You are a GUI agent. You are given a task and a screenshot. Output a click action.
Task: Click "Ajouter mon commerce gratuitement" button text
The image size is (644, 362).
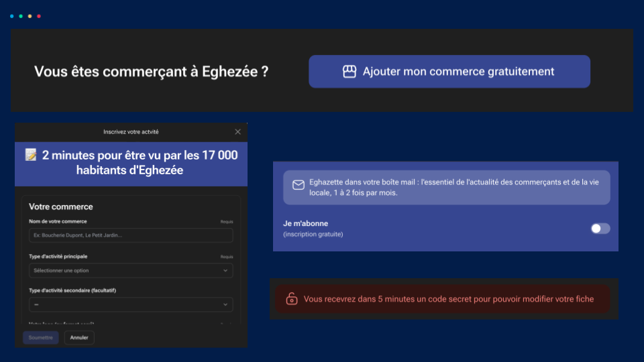click(458, 72)
